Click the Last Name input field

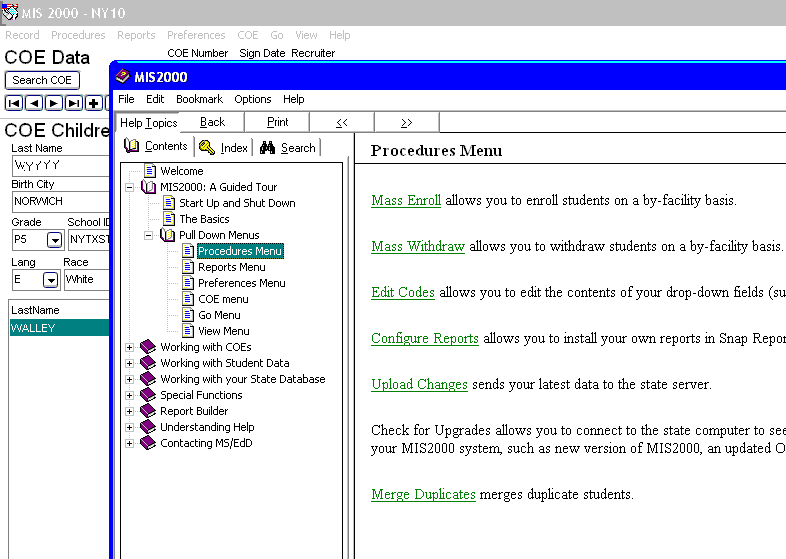(x=61, y=165)
